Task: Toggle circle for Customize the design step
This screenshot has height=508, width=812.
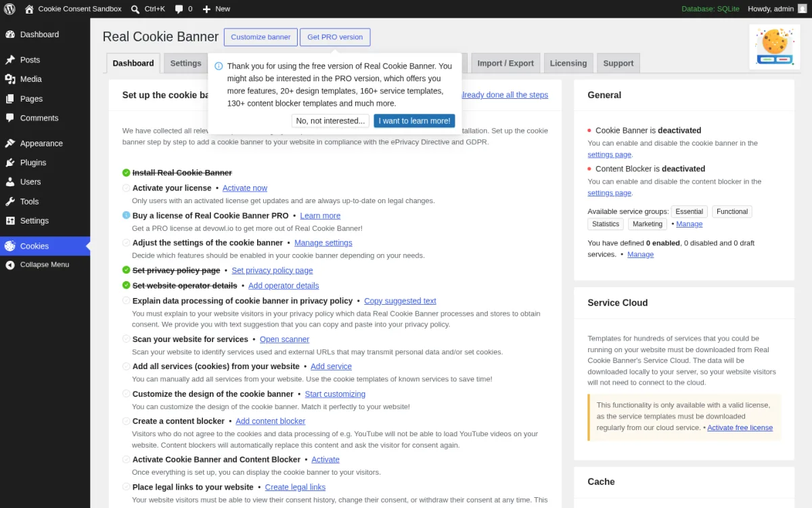Action: pos(126,394)
